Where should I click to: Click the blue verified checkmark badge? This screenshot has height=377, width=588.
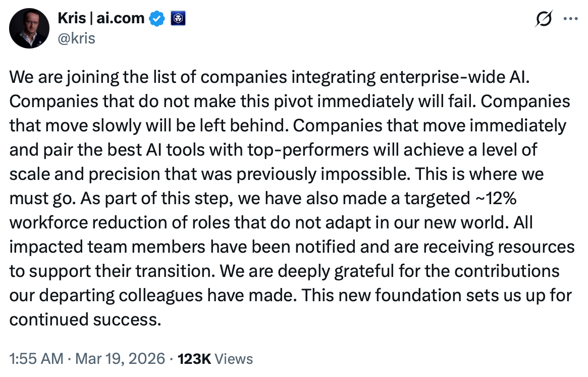point(157,19)
